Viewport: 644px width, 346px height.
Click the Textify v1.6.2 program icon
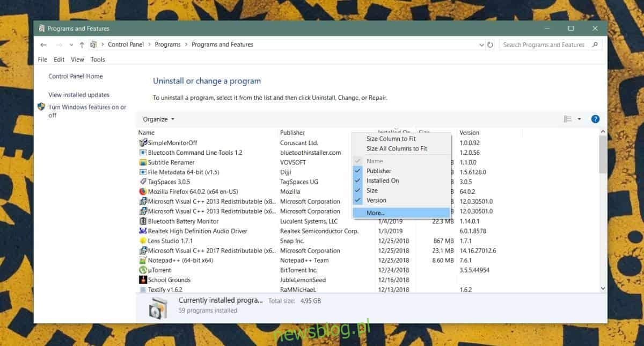point(142,289)
